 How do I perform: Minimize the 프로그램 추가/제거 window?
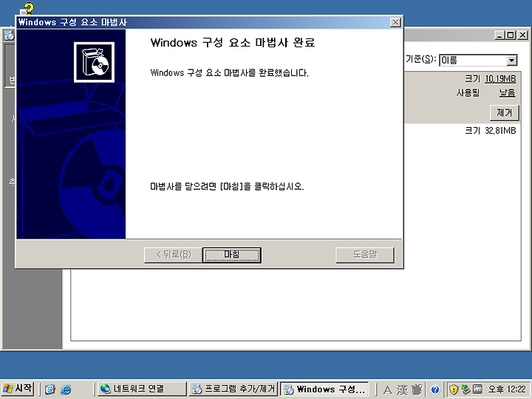coord(499,35)
